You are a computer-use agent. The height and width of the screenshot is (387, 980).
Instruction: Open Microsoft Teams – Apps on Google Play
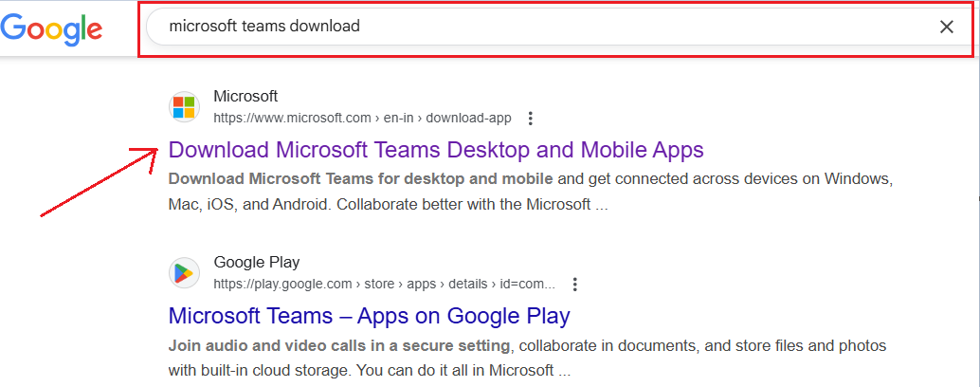(370, 316)
